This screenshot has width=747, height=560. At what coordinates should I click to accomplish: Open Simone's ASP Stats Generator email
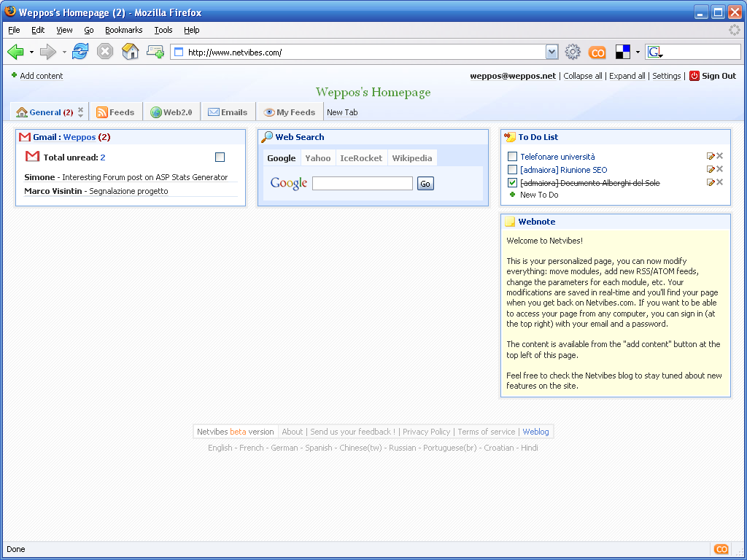pos(125,177)
